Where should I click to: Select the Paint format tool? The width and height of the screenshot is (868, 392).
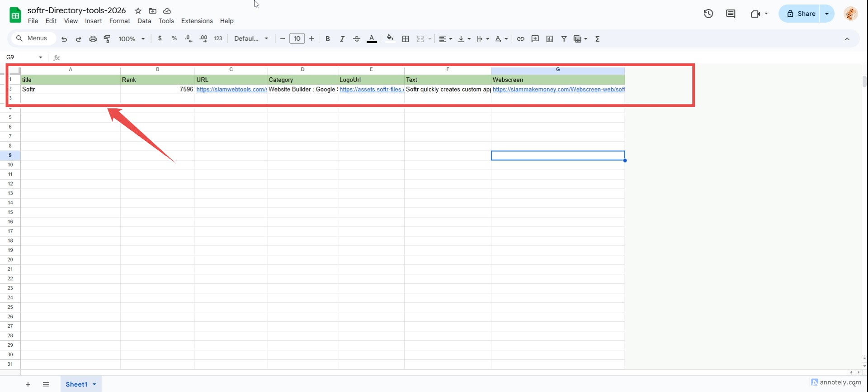click(107, 39)
